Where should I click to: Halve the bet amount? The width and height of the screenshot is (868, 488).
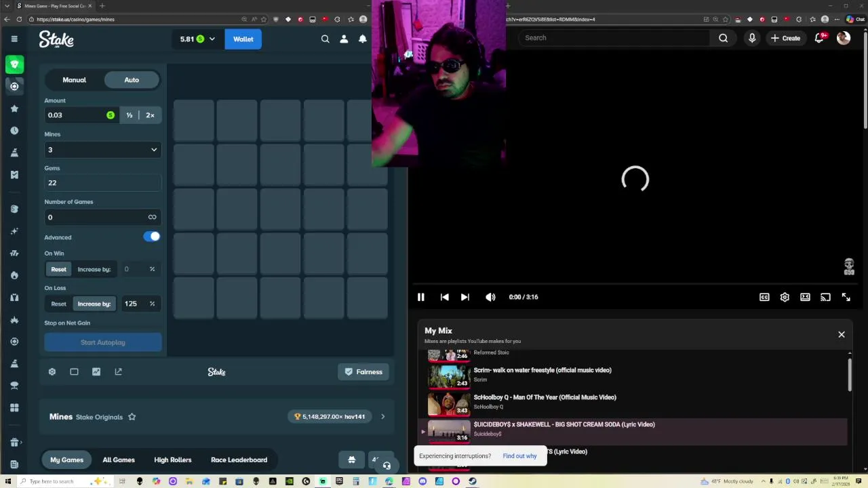pyautogui.click(x=130, y=115)
